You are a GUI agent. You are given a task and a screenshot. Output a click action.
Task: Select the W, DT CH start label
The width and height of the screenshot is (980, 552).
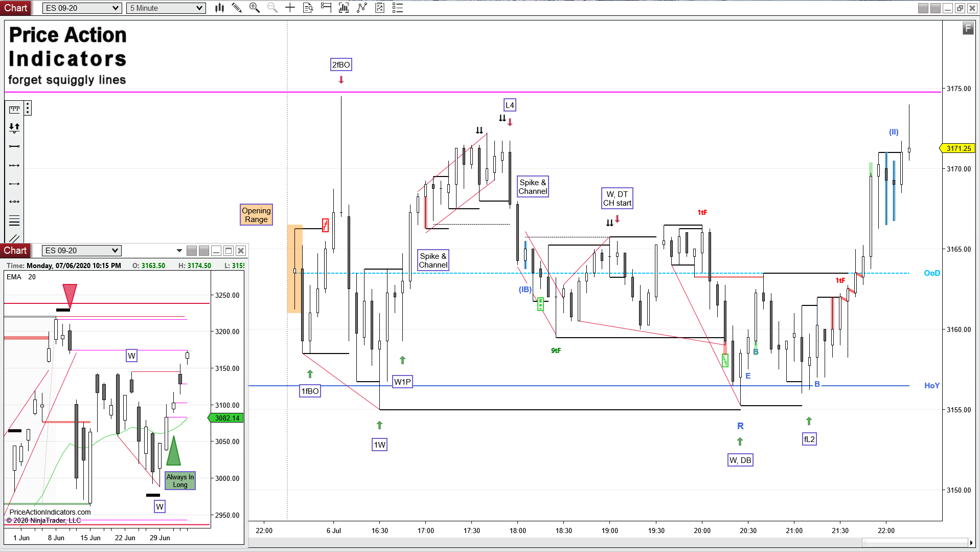click(617, 198)
